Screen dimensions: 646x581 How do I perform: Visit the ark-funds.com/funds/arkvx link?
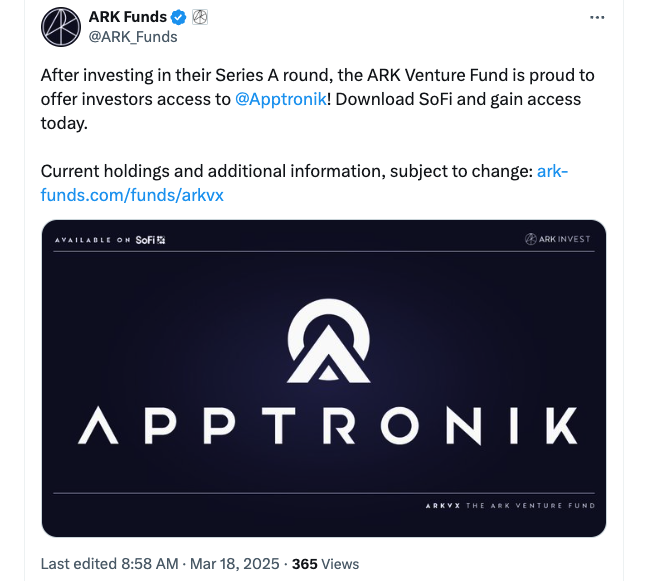click(x=132, y=195)
